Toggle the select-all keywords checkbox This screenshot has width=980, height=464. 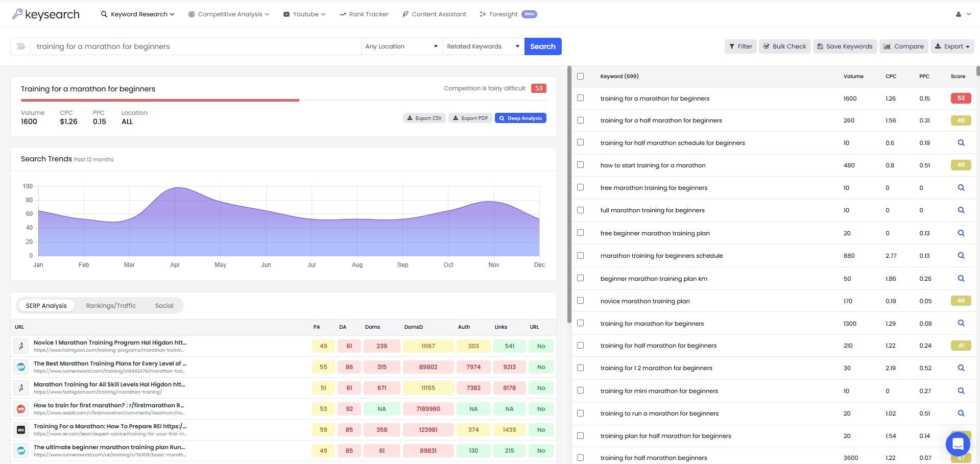[580, 76]
